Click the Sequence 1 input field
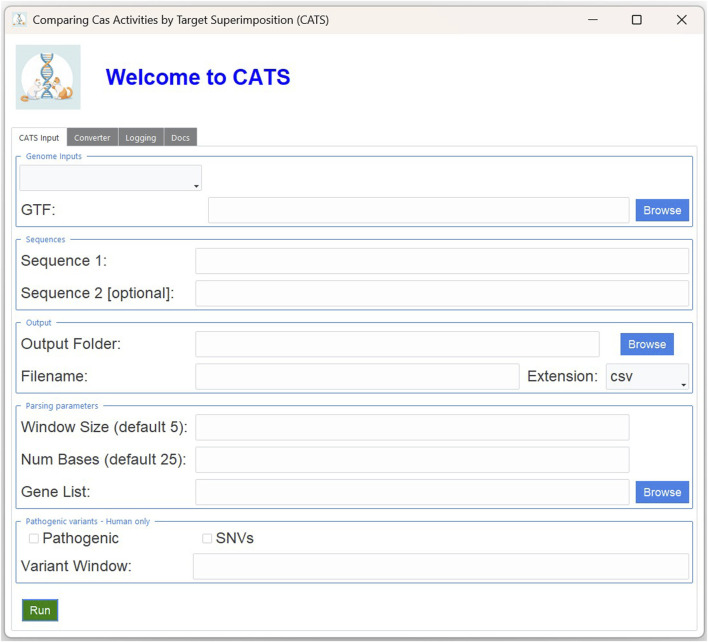The image size is (708, 642). (441, 261)
